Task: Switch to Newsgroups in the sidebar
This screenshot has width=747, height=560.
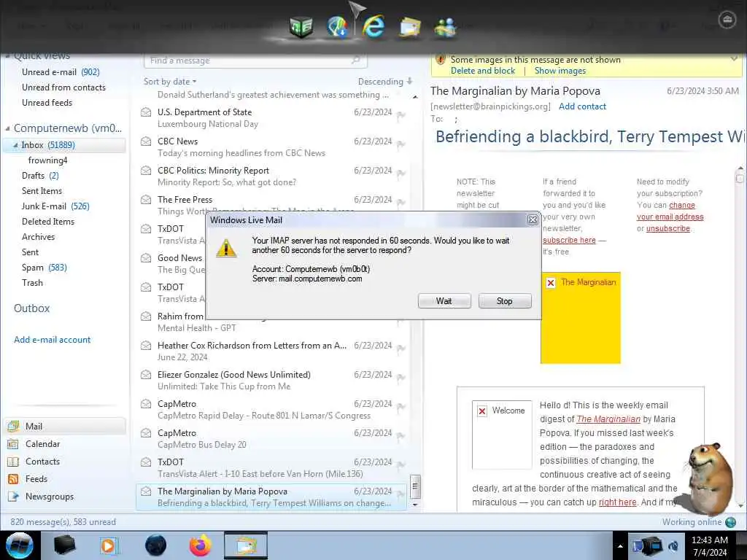Action: [50, 497]
